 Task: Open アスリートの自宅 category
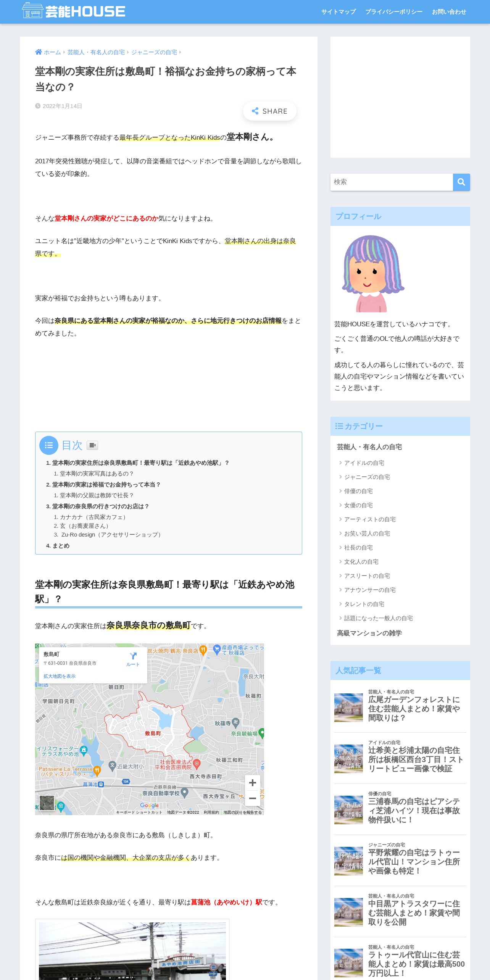pos(367,576)
